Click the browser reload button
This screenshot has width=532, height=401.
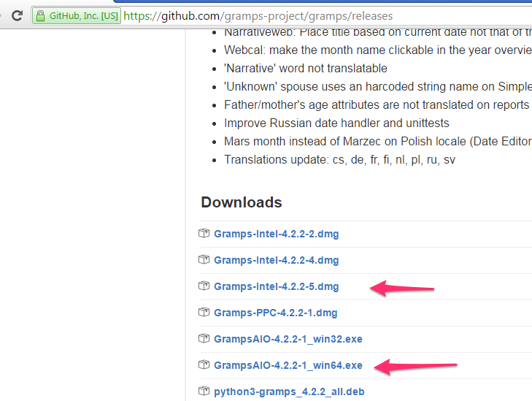[x=16, y=15]
